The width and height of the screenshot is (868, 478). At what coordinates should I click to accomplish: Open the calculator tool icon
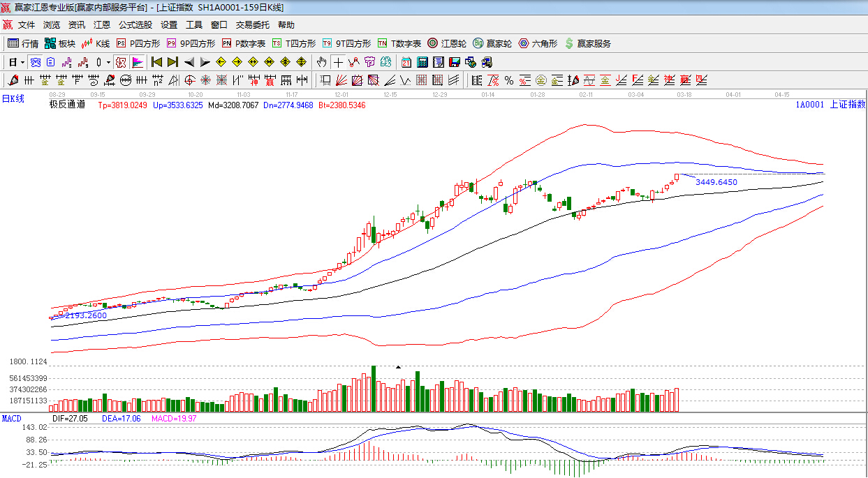pyautogui.click(x=422, y=62)
